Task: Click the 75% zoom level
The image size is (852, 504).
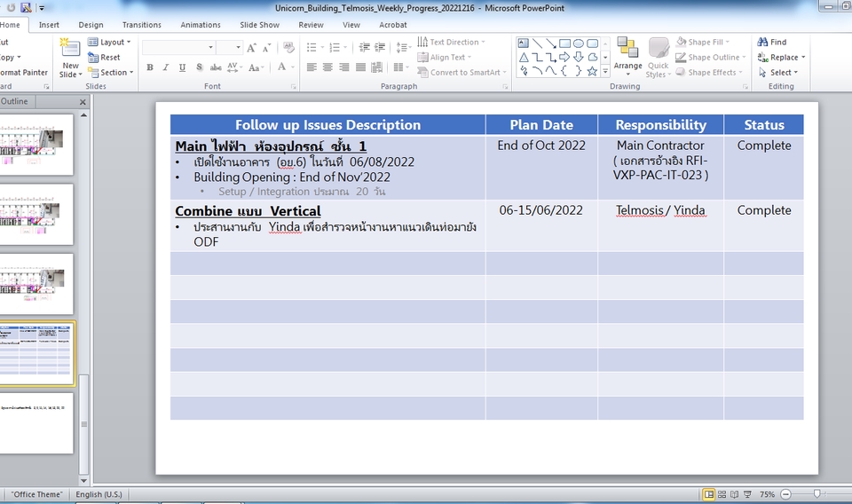Action: [767, 494]
